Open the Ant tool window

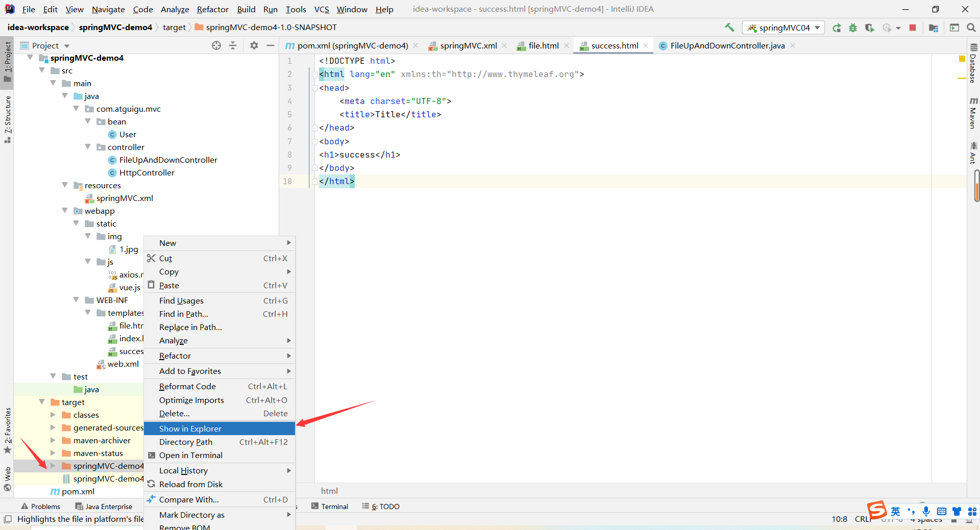pyautogui.click(x=973, y=153)
